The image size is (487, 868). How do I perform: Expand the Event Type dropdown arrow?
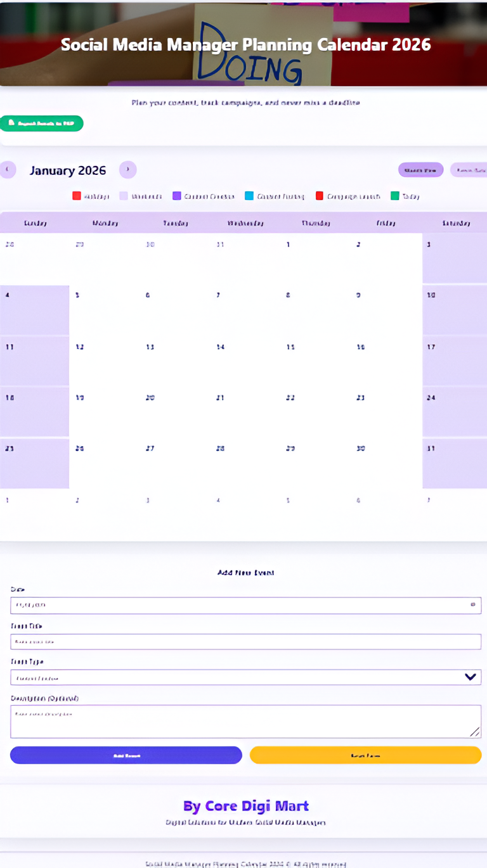[x=471, y=677]
